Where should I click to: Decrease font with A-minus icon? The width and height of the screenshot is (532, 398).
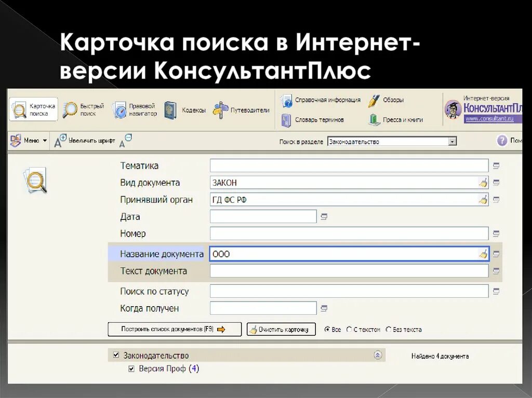coord(125,141)
